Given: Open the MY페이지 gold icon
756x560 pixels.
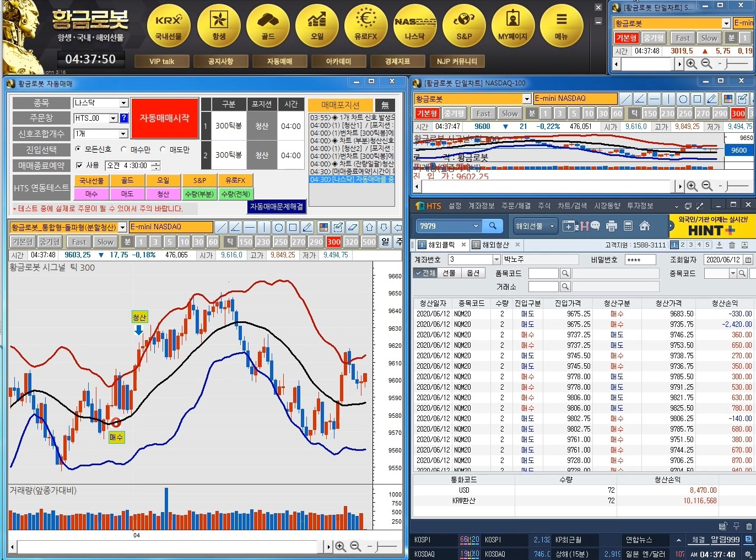Looking at the screenshot, I should pyautogui.click(x=513, y=26).
